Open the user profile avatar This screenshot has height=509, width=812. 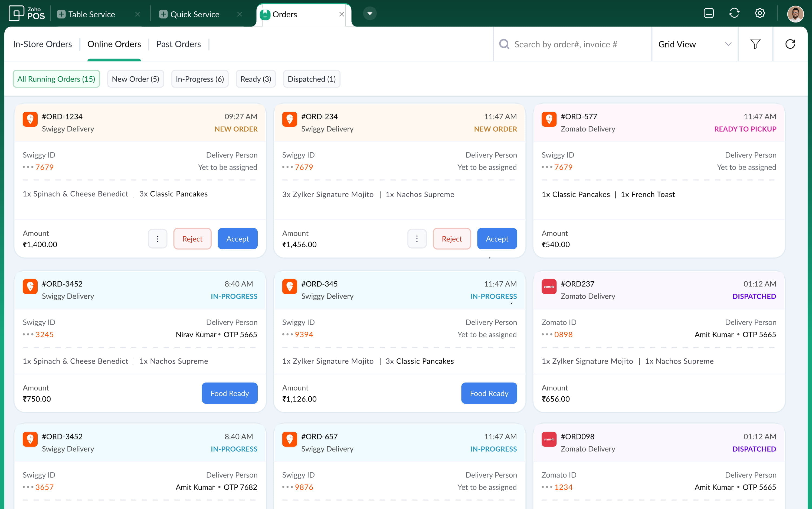point(795,14)
